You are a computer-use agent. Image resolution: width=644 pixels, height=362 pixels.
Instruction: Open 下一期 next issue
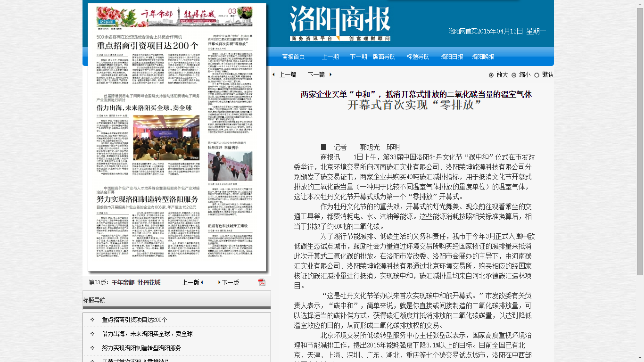tap(358, 57)
